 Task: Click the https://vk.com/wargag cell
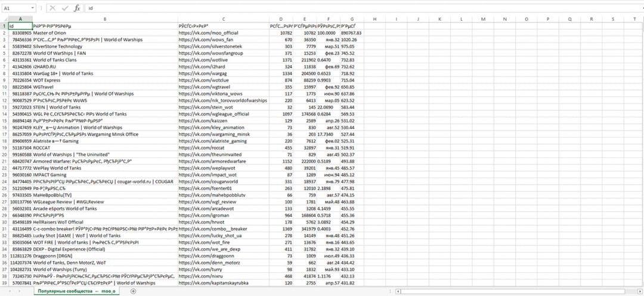tap(224, 73)
